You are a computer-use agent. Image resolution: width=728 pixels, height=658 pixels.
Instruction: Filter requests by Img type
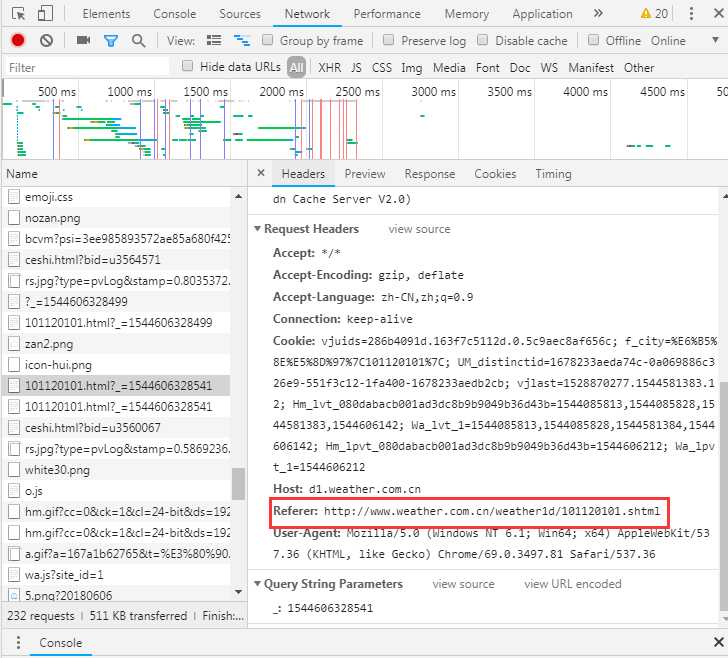coord(411,68)
